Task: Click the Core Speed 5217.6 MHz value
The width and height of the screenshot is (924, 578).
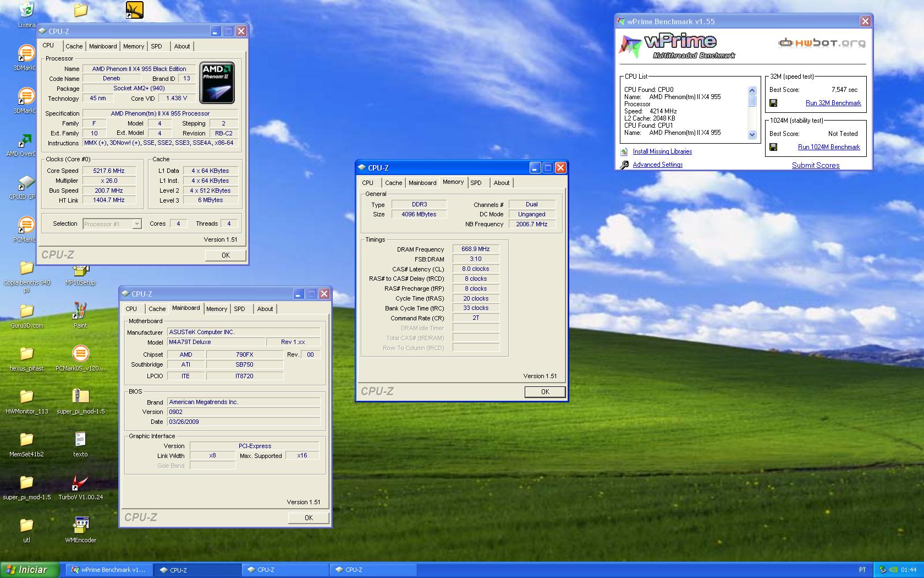Action: 109,171
